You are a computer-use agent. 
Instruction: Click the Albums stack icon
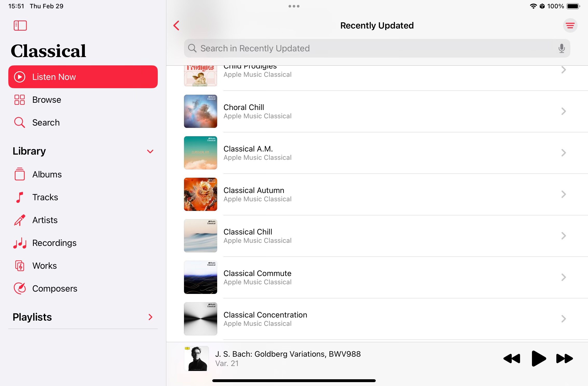click(20, 174)
